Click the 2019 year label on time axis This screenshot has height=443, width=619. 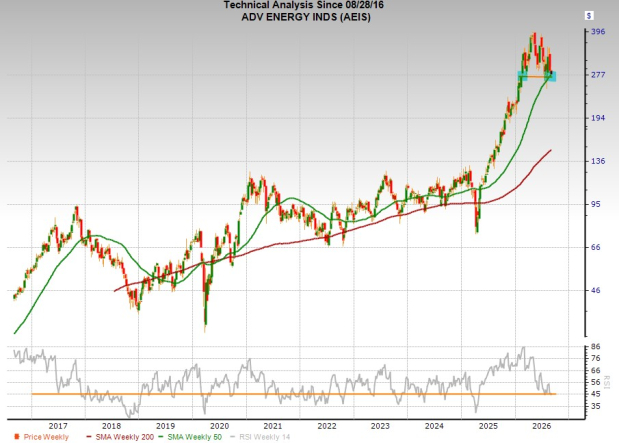coord(165,426)
